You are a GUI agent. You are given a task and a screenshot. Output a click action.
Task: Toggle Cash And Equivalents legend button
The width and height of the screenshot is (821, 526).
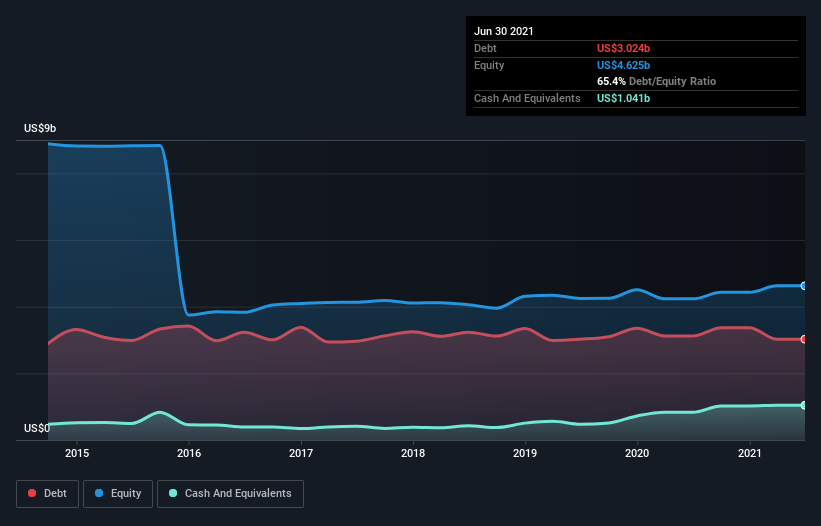coord(230,494)
